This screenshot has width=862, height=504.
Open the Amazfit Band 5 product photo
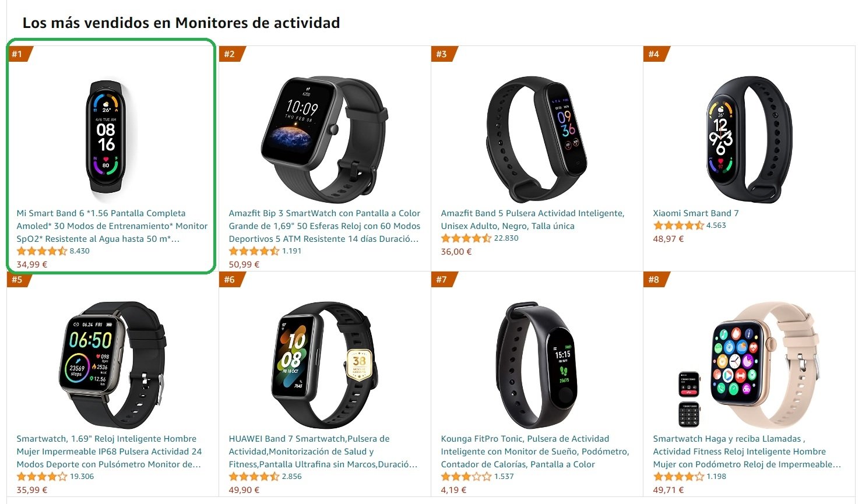coord(537,139)
